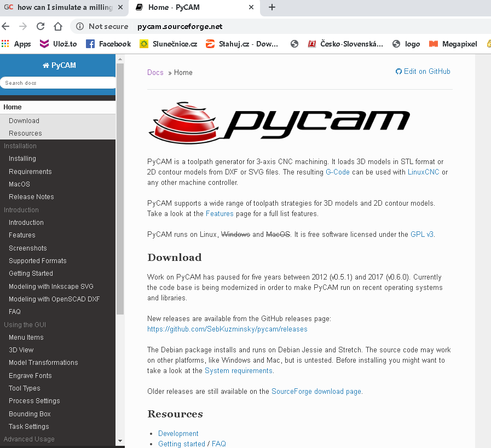Open the Requirements page
The height and width of the screenshot is (448, 491).
(x=30, y=171)
